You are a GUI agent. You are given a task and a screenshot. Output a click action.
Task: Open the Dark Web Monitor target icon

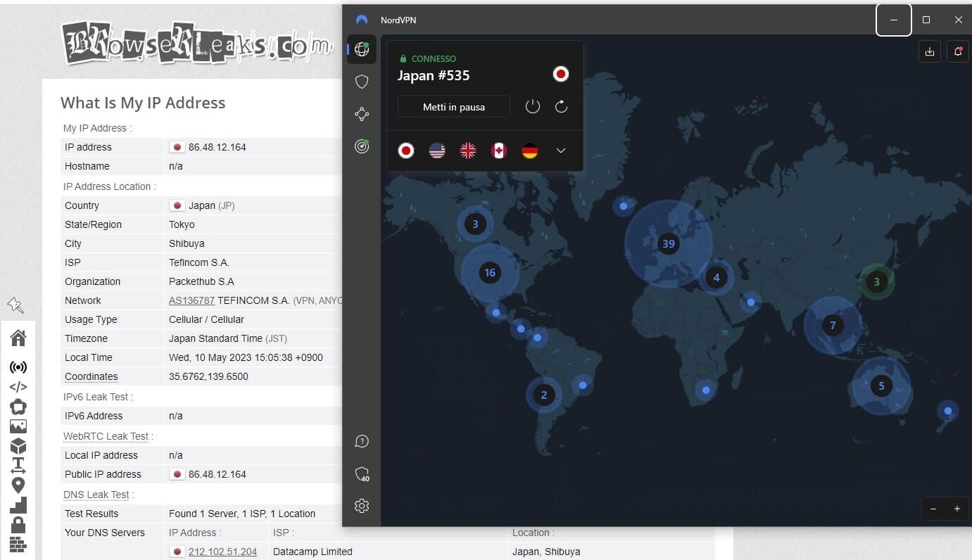(362, 146)
